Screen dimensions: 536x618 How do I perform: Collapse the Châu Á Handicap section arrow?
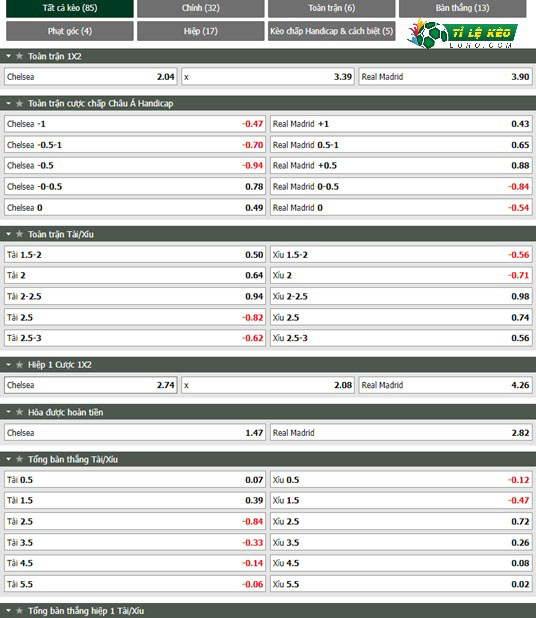(9, 104)
